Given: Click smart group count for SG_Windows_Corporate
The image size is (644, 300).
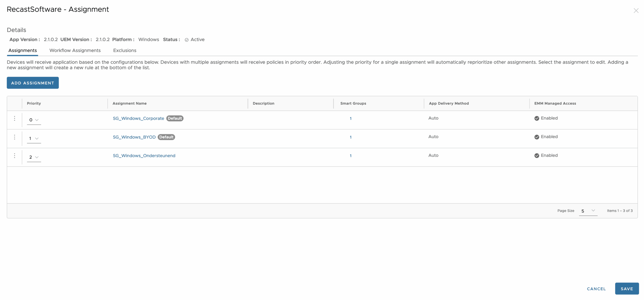Looking at the screenshot, I should (350, 118).
